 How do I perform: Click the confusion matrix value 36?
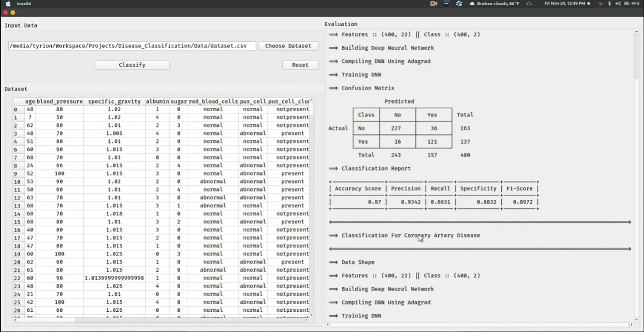coord(434,128)
